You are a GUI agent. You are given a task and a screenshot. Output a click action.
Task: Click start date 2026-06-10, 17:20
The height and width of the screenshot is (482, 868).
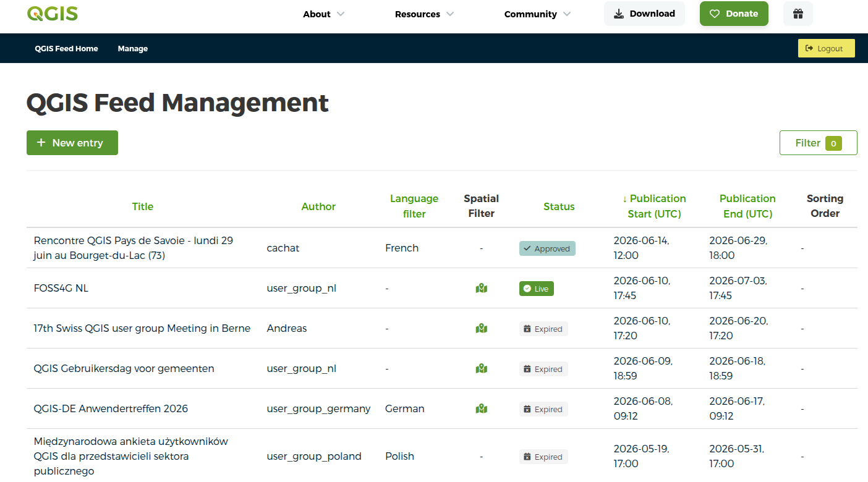(x=642, y=328)
